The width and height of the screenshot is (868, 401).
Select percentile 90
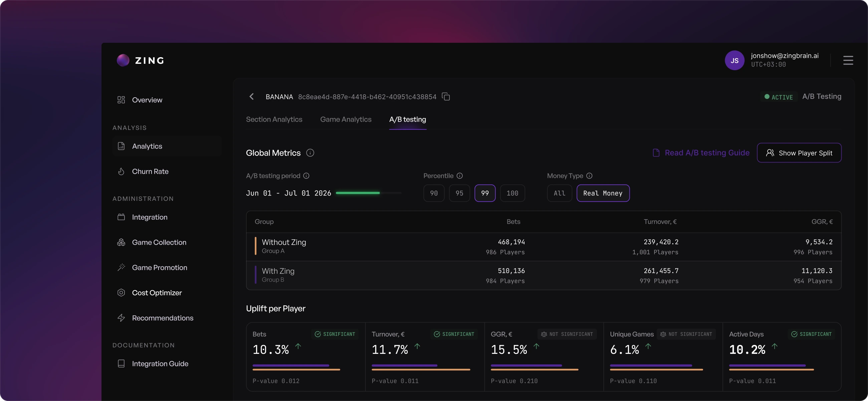coord(434,193)
